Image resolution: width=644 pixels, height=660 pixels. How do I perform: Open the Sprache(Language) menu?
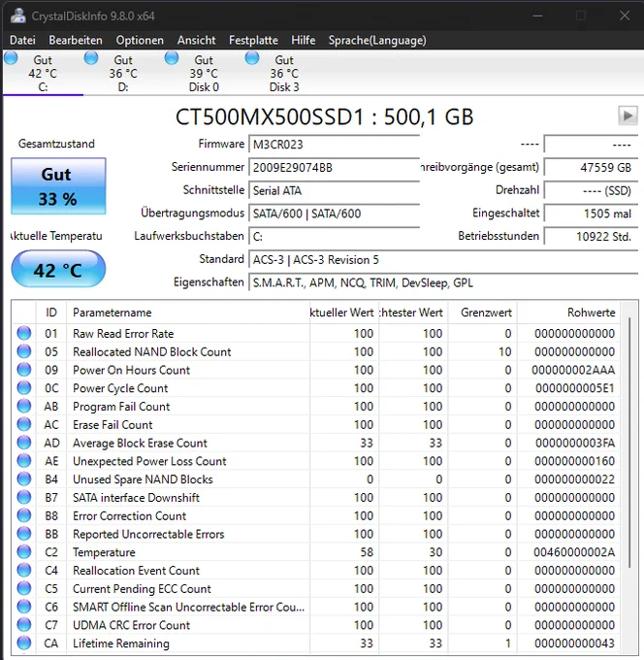pos(377,41)
